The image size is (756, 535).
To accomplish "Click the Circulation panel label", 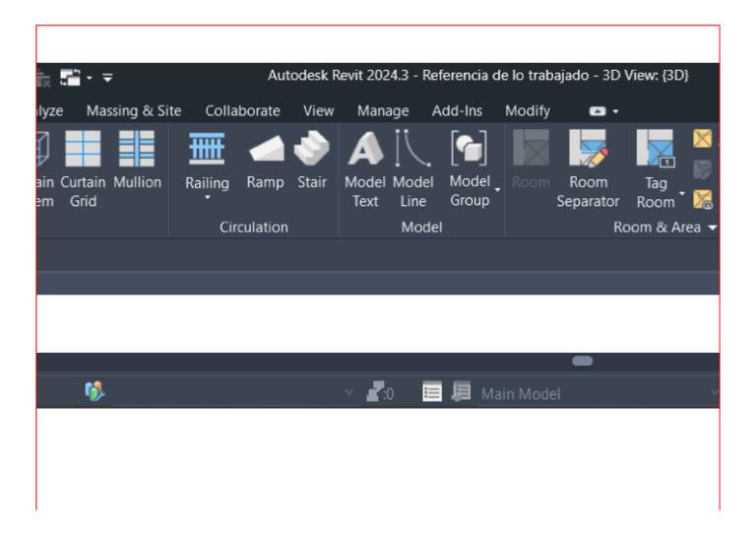I will (x=254, y=228).
